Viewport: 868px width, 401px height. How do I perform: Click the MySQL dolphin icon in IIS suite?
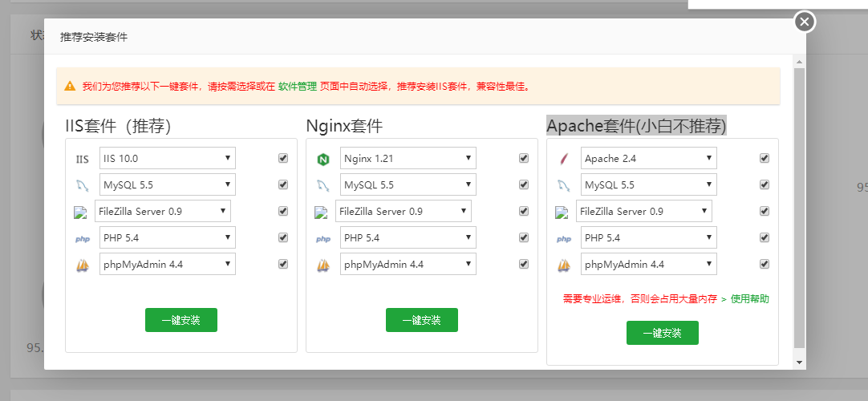(x=83, y=185)
